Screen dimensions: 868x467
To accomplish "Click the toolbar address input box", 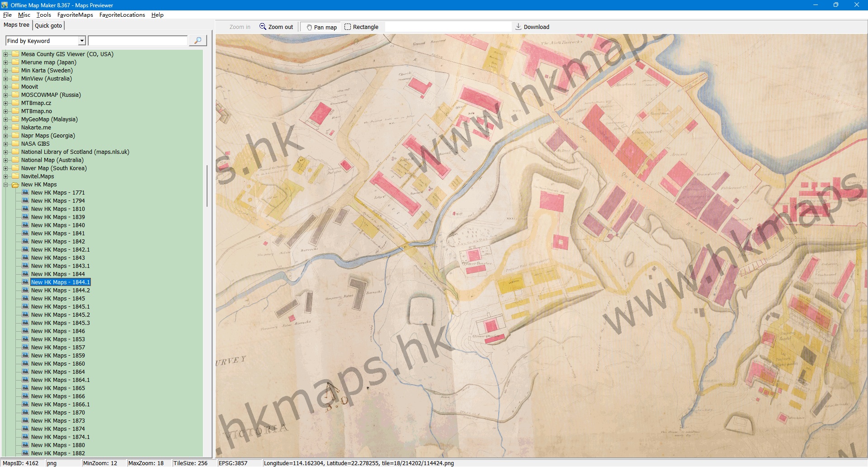I will [x=448, y=27].
